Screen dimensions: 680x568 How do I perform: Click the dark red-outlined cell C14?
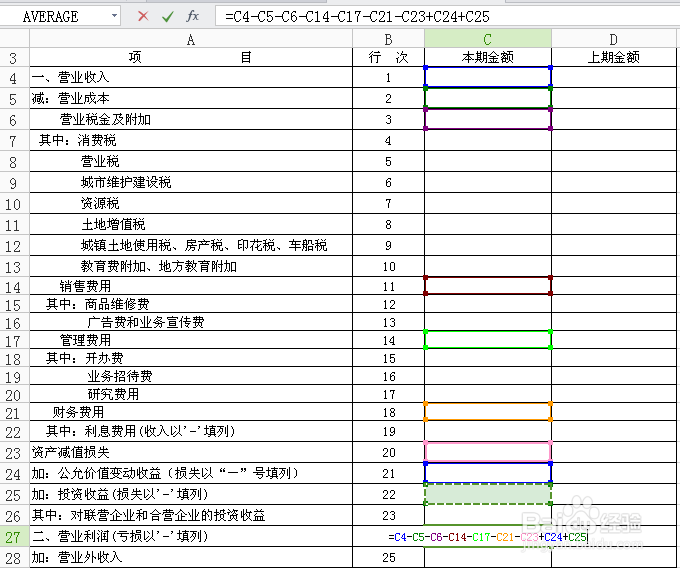point(488,286)
